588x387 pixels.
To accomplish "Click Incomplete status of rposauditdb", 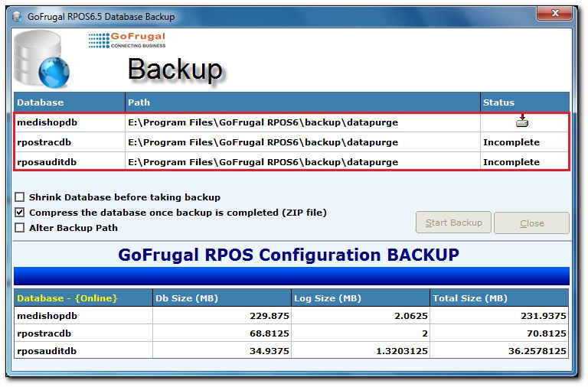I will (x=511, y=162).
